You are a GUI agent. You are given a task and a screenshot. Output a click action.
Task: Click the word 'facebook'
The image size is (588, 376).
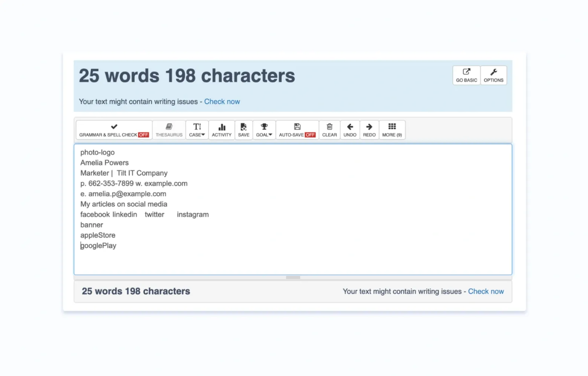pos(95,215)
